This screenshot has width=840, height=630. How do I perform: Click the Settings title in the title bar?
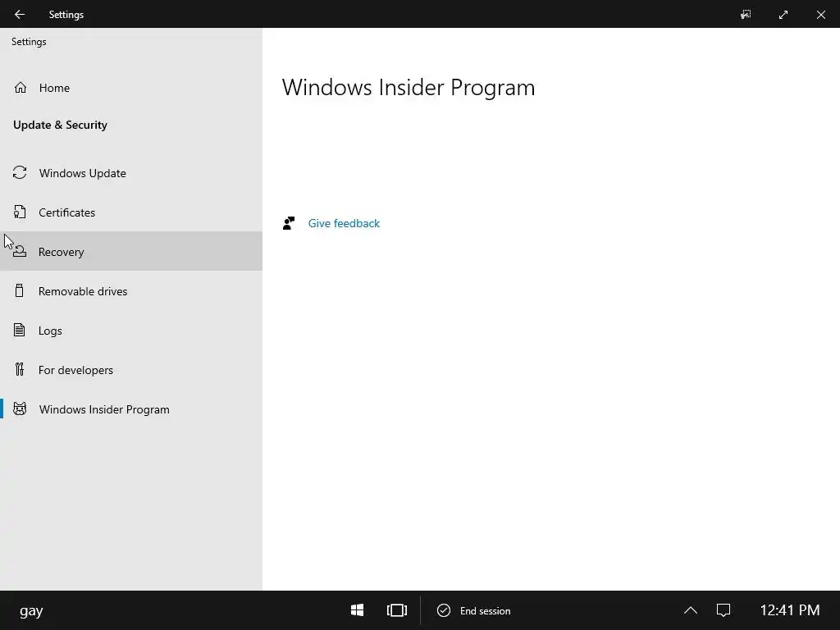click(66, 15)
